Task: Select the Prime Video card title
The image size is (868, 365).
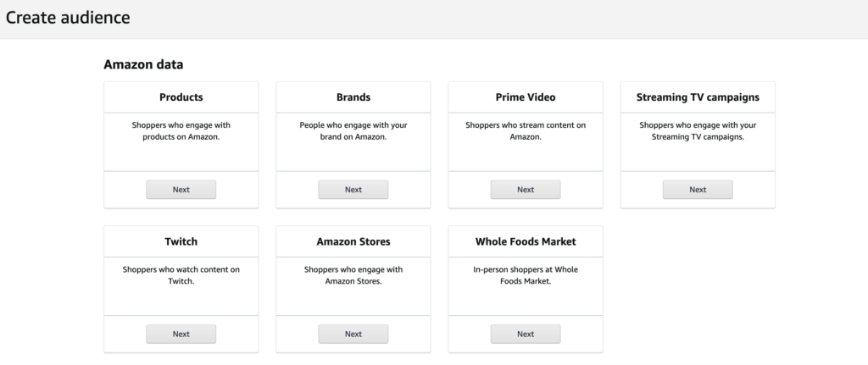Action: tap(526, 97)
